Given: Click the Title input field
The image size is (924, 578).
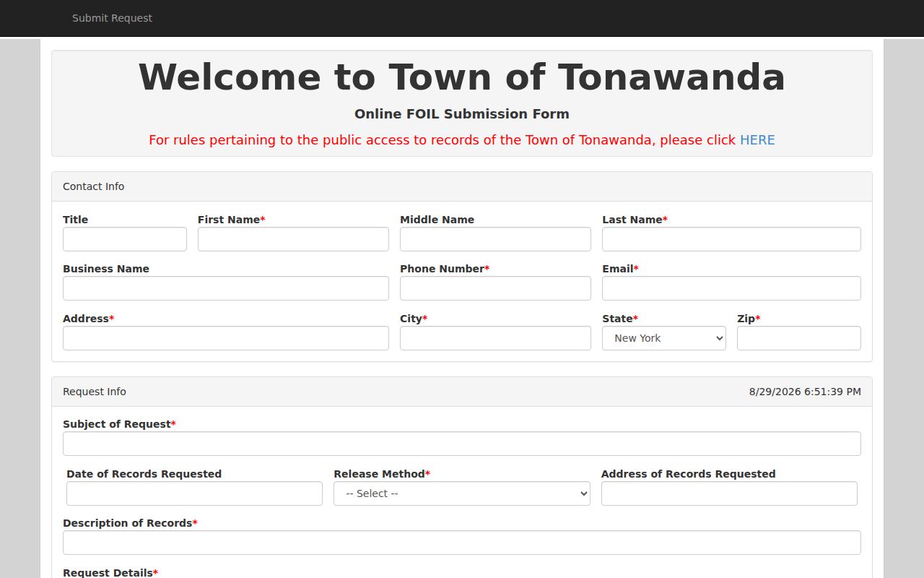Looking at the screenshot, I should [x=125, y=239].
